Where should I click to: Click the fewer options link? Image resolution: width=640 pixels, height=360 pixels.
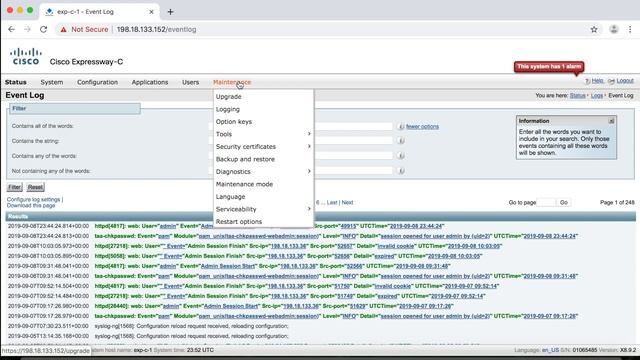pos(422,127)
